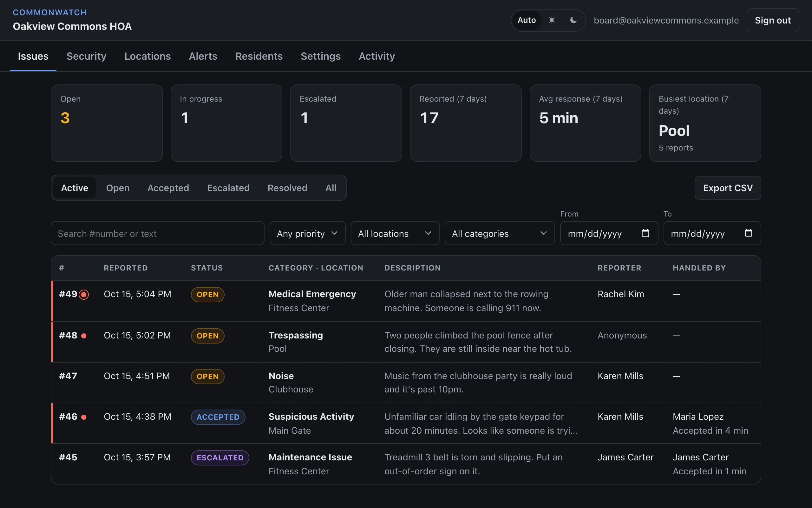The image size is (812, 508).
Task: Focus the Search #number or text field
Action: point(157,233)
